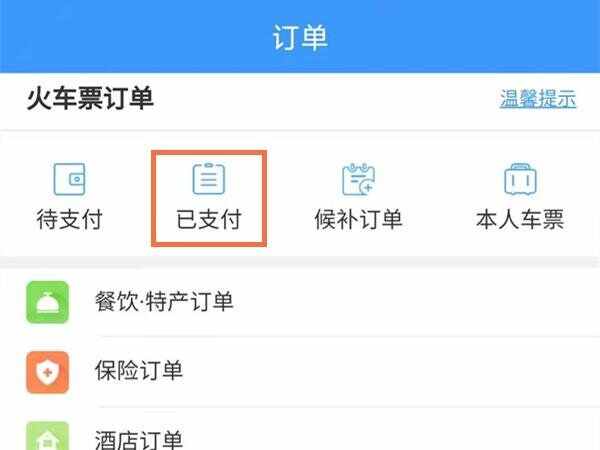The height and width of the screenshot is (450, 600).
Task: Select the 本人车票 suitcase icon
Action: click(x=520, y=179)
